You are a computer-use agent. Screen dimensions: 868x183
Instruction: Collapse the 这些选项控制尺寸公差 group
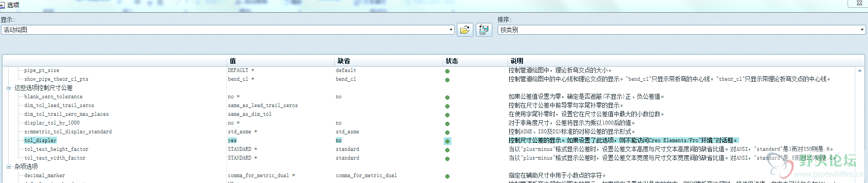click(x=8, y=88)
